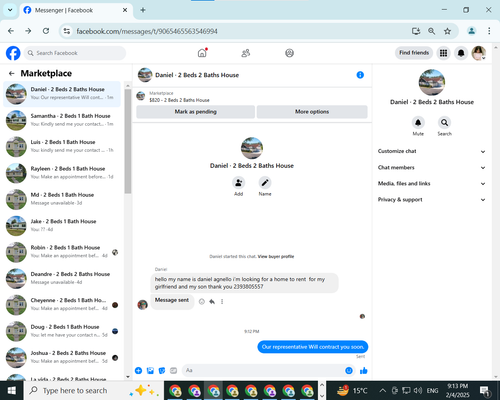This screenshot has height=400, width=500.
Task: Expand Chat members section
Action: point(432,168)
